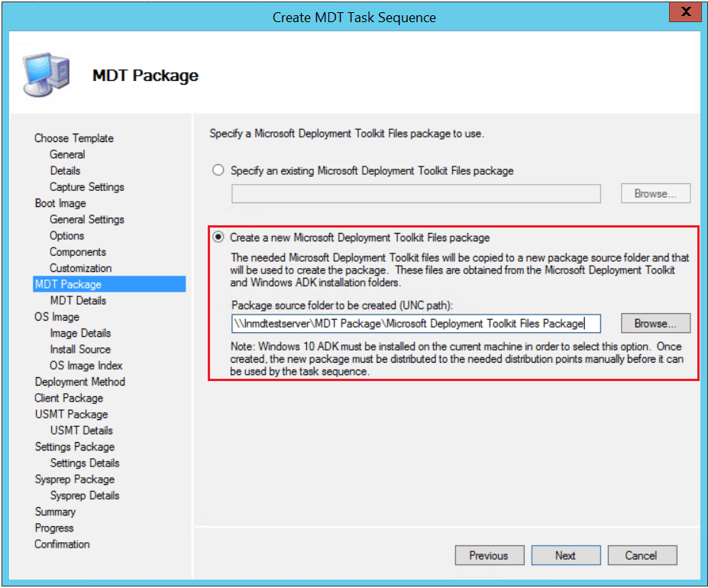
Task: Open the USMT Details step
Action: [x=82, y=431]
